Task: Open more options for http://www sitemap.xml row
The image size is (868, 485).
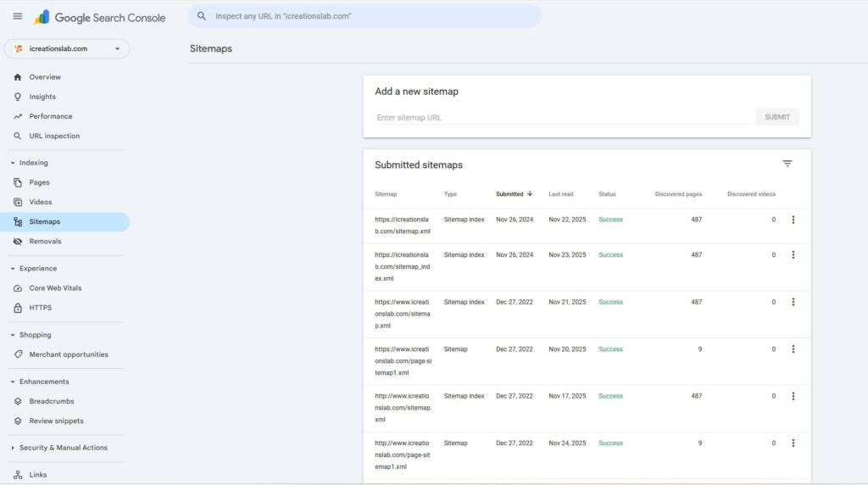Action: tap(793, 396)
